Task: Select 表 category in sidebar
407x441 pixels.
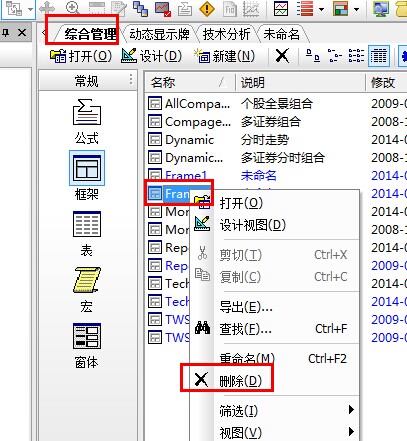Action: [x=87, y=233]
